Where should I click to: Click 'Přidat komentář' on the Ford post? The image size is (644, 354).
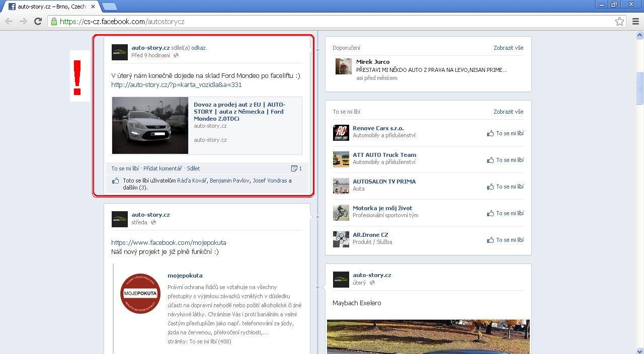click(x=162, y=168)
